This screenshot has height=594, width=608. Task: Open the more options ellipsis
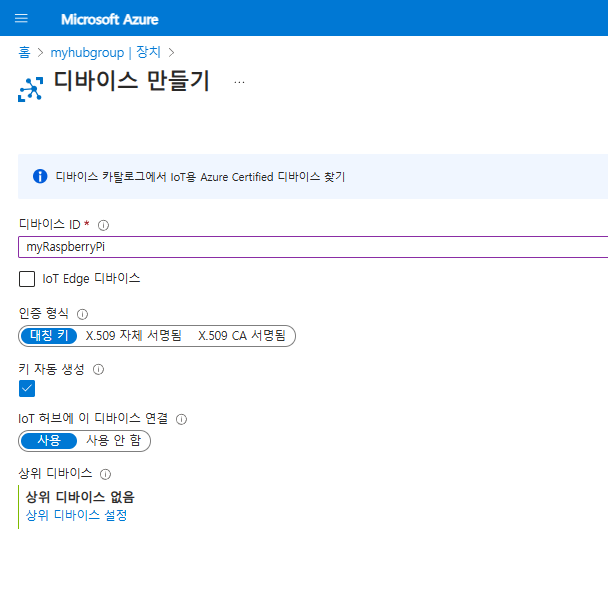[239, 82]
